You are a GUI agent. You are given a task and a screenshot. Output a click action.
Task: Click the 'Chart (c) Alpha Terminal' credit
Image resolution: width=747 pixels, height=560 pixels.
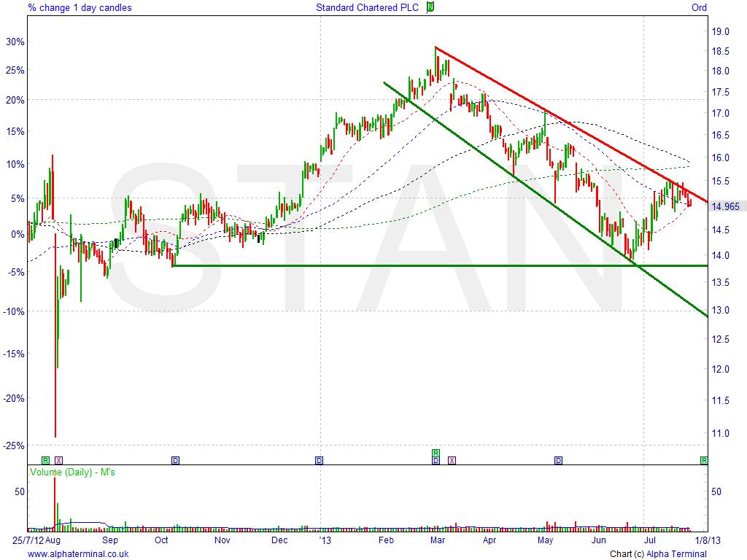click(x=658, y=554)
